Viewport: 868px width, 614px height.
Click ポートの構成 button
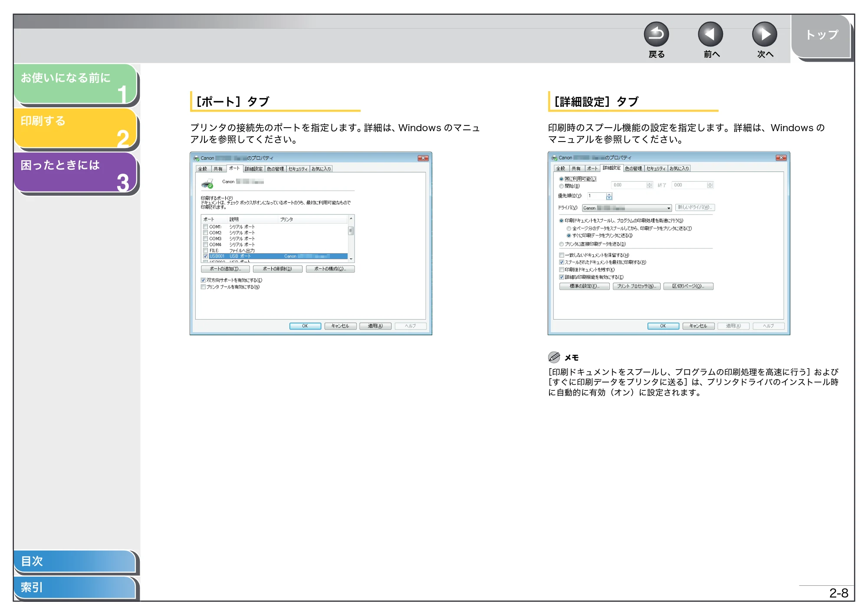pos(330,269)
